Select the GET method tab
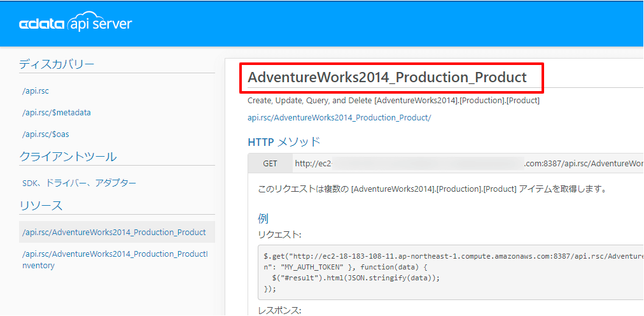 click(x=270, y=164)
